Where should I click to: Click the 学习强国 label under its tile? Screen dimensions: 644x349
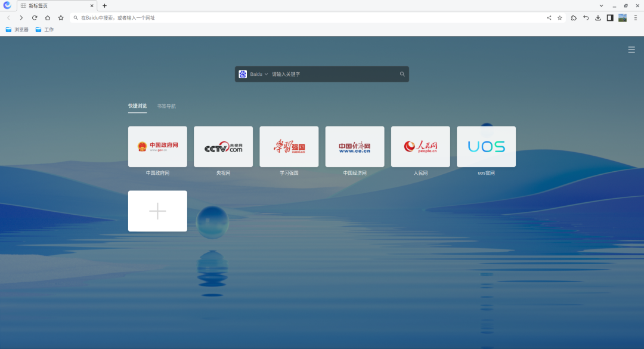289,173
